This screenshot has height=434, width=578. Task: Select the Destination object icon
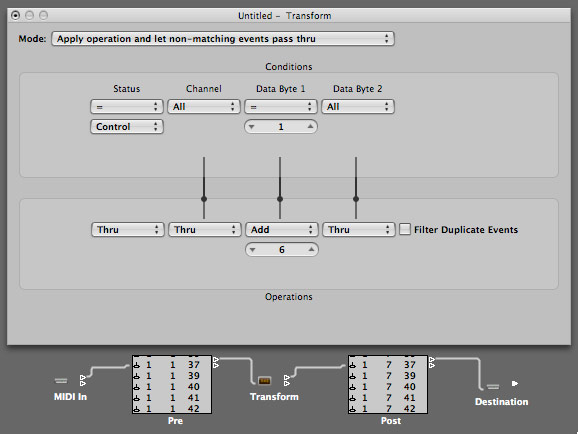[493, 386]
